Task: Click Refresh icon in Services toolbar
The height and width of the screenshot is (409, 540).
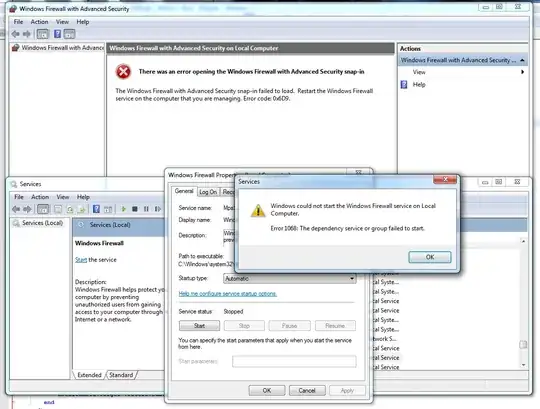Action: pyautogui.click(x=70, y=209)
